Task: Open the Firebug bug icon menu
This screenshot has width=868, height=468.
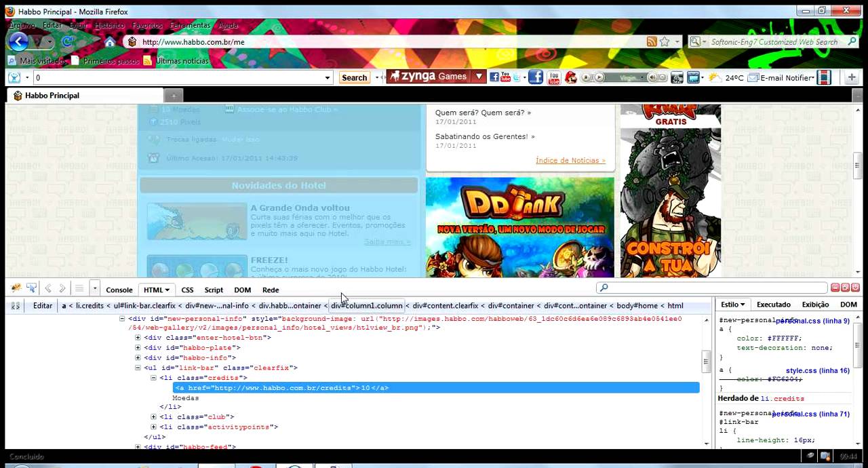Action: (16, 288)
